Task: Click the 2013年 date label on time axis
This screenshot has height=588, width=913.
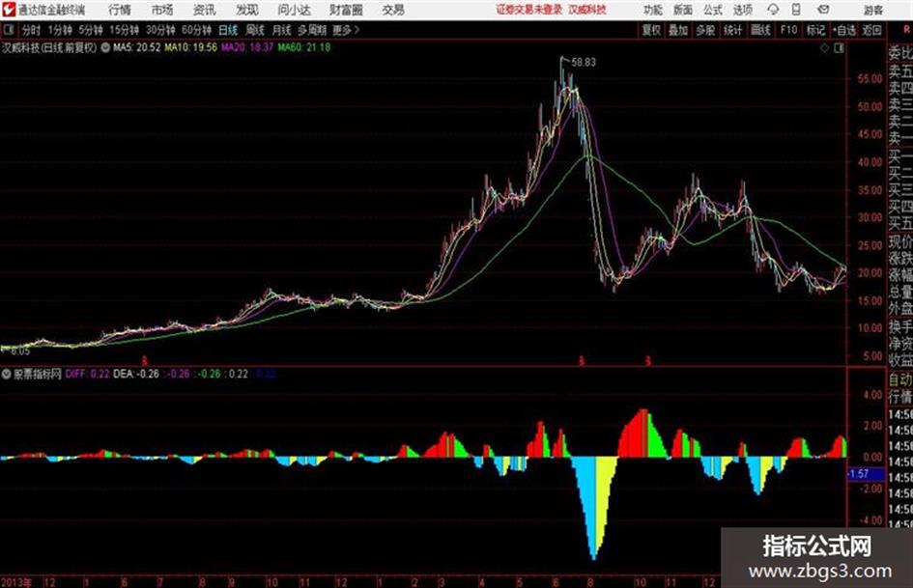Action: pos(16,581)
